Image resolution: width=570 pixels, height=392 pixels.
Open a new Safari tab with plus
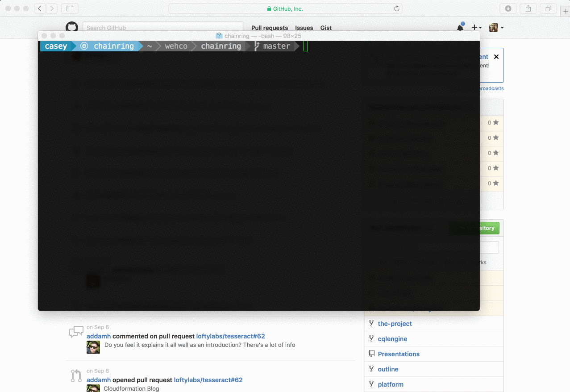pos(565,11)
